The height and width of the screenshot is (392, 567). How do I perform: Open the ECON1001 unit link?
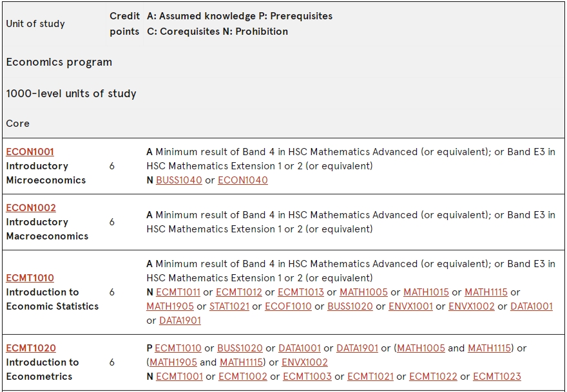[x=30, y=152]
